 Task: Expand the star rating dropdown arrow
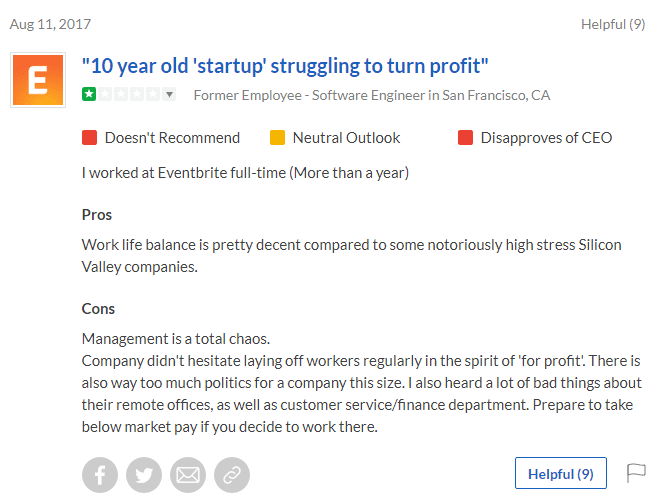169,94
